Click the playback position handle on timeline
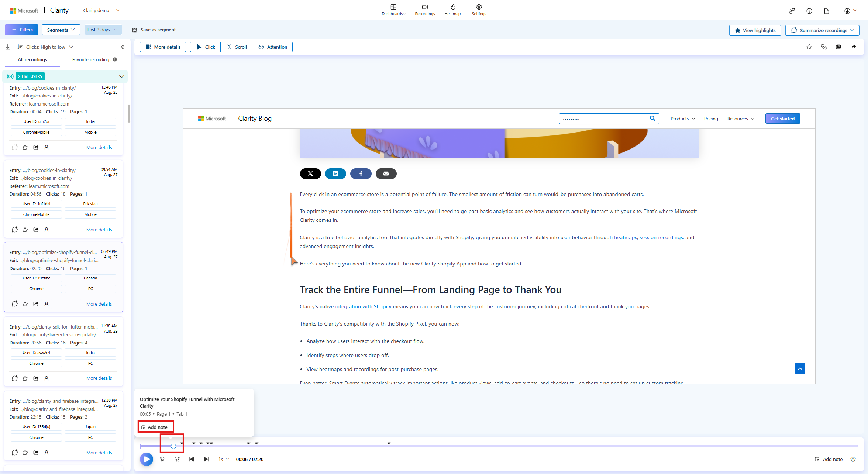Viewport: 868px width, 474px height. click(x=173, y=446)
